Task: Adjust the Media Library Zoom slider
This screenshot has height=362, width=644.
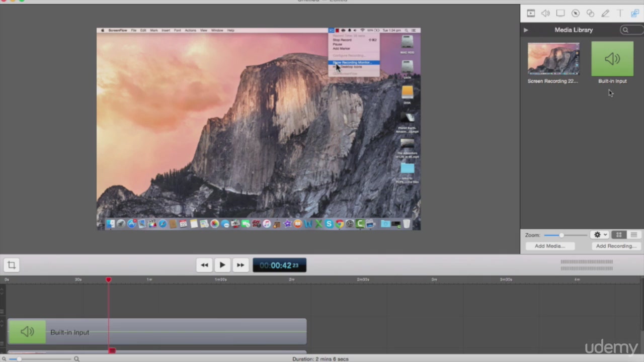Action: (566, 235)
